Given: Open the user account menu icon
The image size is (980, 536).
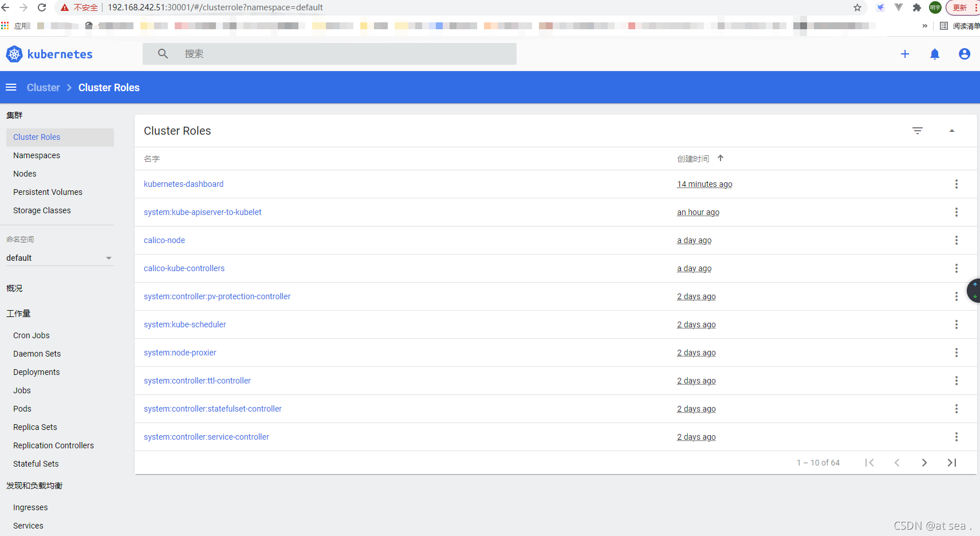Looking at the screenshot, I should 965,54.
